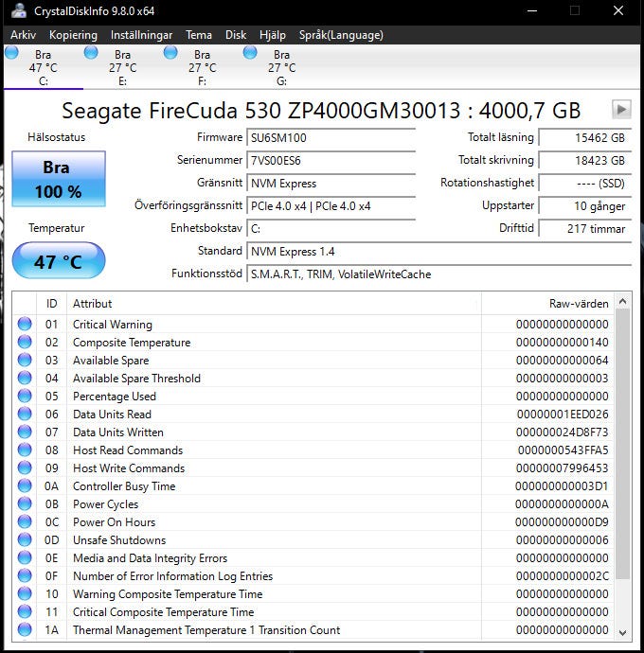
Task: Click the Funktionsstöd field with S.M.A.R.T., TRIM
Action: (438, 274)
